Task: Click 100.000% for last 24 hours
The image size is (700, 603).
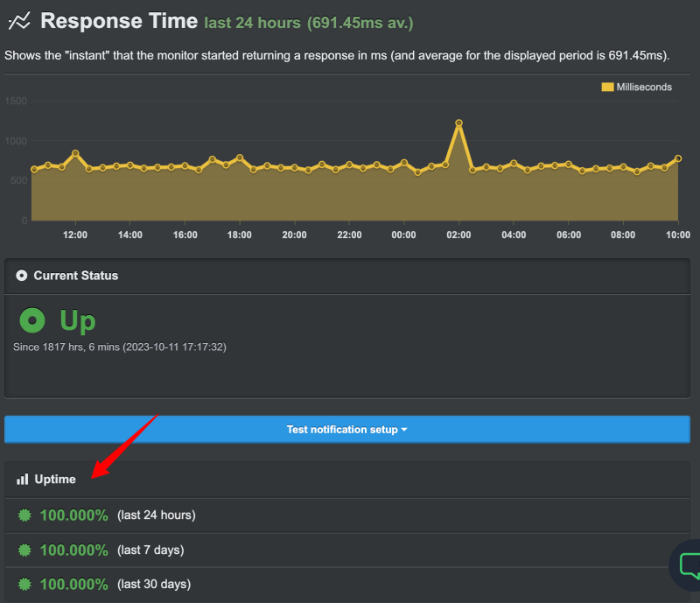Action: tap(74, 515)
